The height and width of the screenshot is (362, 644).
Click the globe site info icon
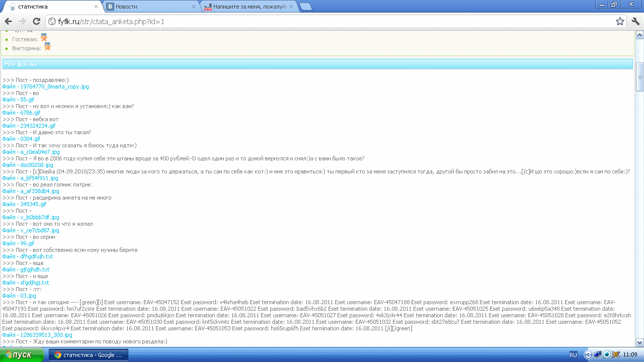(x=52, y=22)
